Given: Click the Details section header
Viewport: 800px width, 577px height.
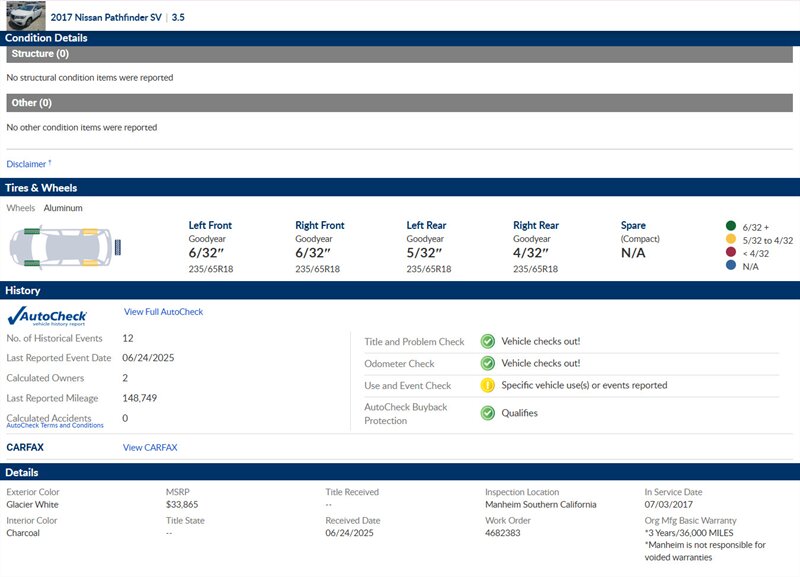Looking at the screenshot, I should click(400, 472).
